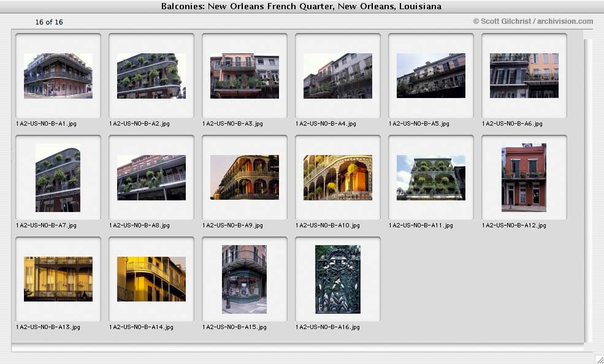Select vertical thumbnail 1A2-US-NO-B-A7.jpg
Viewport: 604px width, 364px height.
[x=58, y=178]
